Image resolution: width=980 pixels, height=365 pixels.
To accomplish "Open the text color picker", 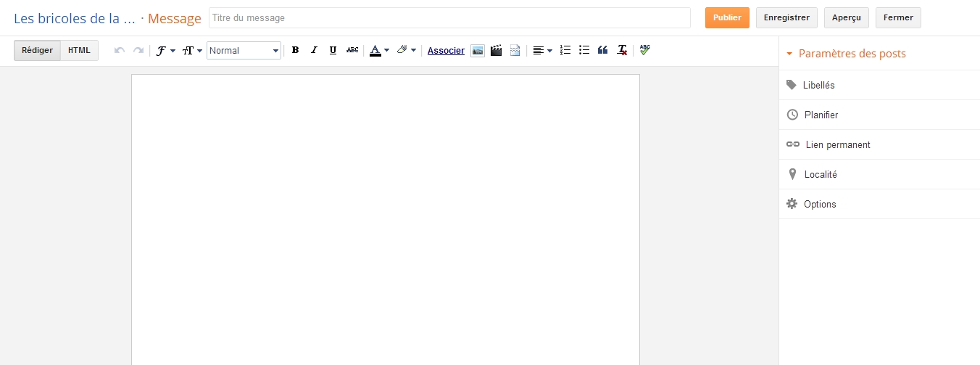I will click(x=379, y=50).
